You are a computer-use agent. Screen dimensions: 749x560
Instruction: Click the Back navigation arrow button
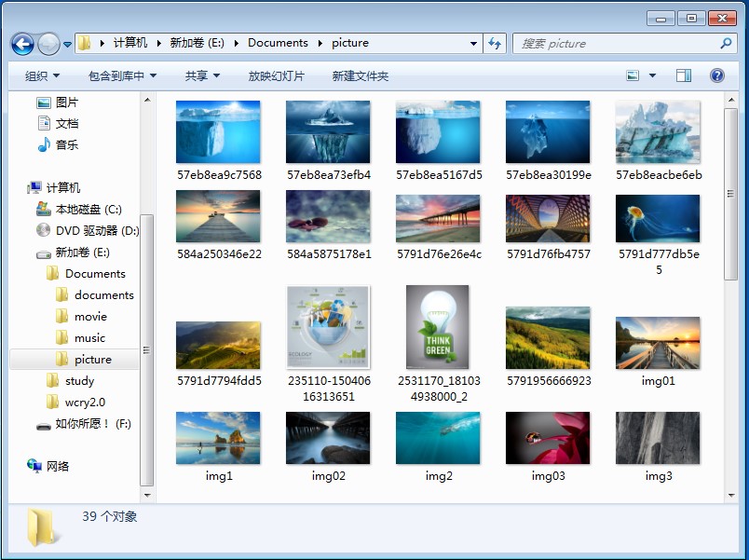pos(22,43)
